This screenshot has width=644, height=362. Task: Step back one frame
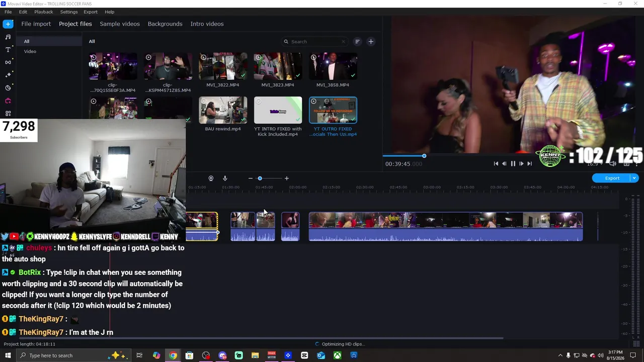tap(504, 163)
